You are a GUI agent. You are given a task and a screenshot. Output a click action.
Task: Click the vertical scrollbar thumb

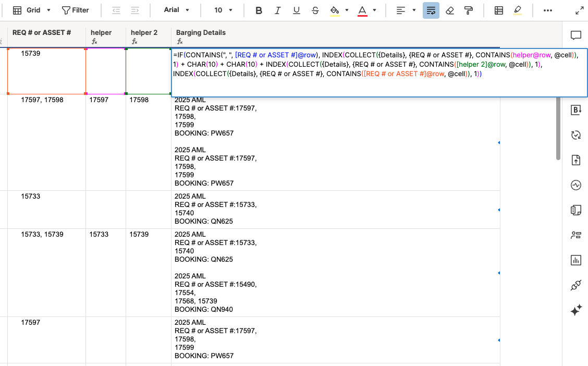(x=558, y=128)
